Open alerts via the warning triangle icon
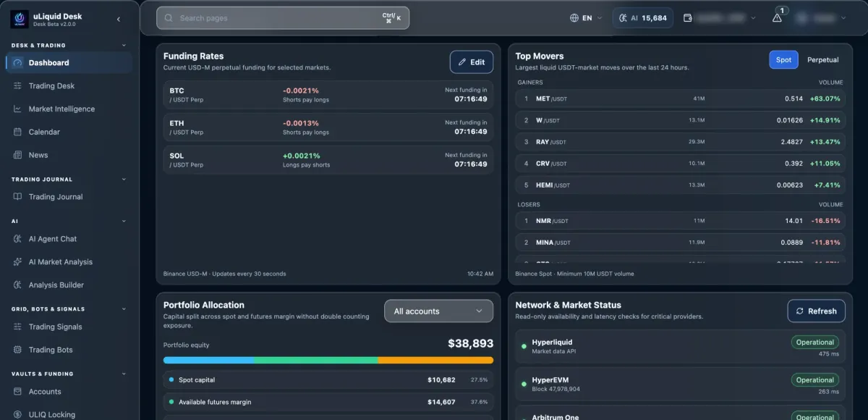Screen dimensions: 868x420 [777, 19]
